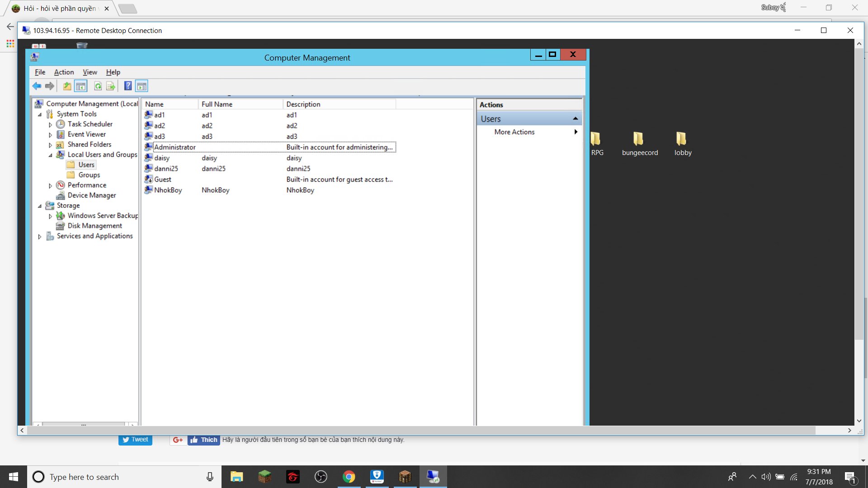
Task: Toggle Show/Hide Action Pane button
Action: pyautogui.click(x=142, y=86)
